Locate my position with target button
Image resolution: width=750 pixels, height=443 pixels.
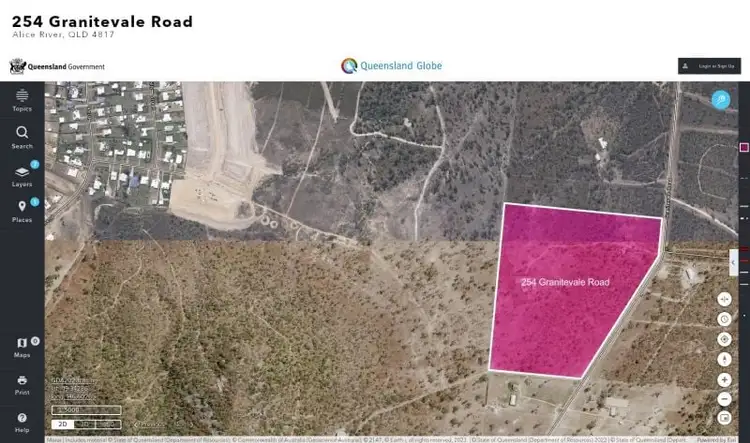point(724,339)
